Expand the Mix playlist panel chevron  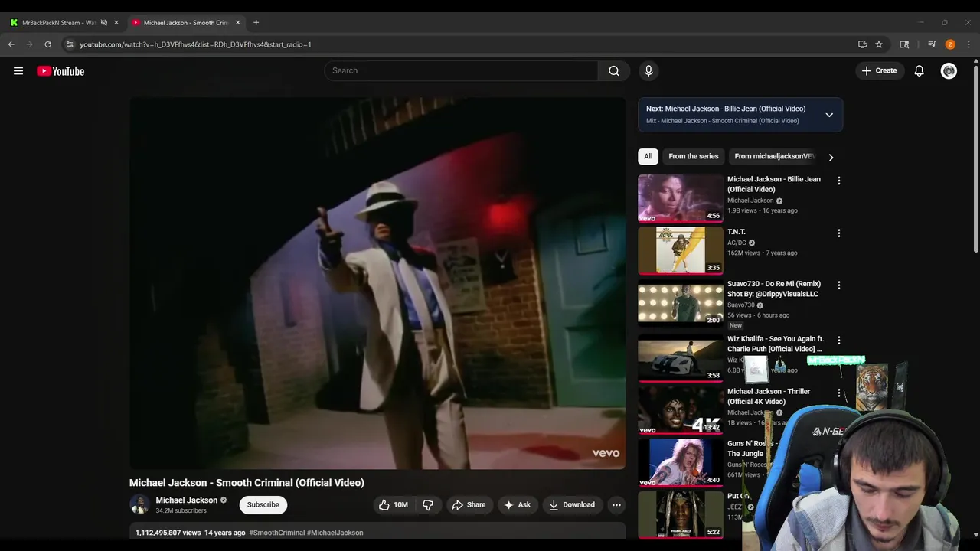click(x=829, y=115)
